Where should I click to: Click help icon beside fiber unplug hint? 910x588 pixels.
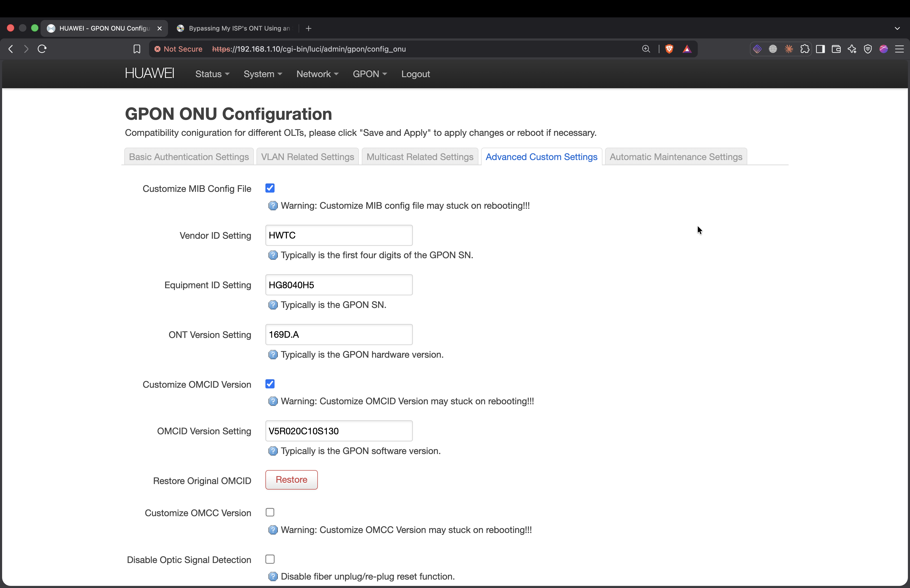(273, 576)
